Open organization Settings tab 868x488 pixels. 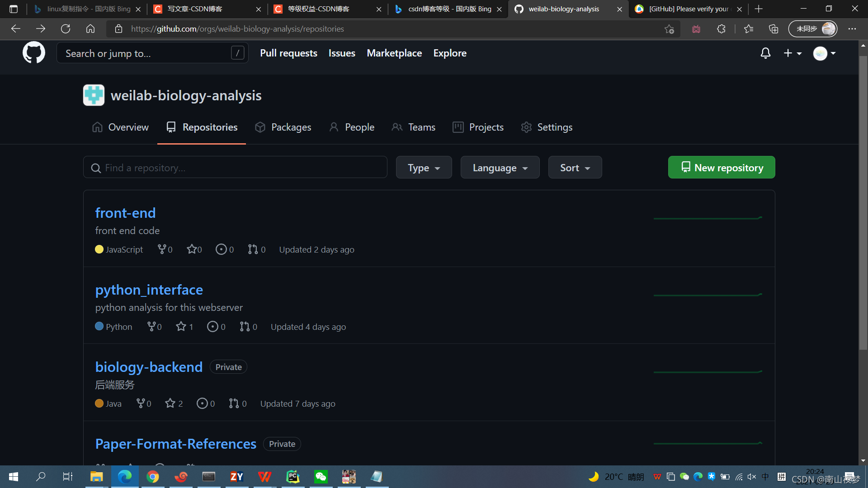tap(547, 127)
